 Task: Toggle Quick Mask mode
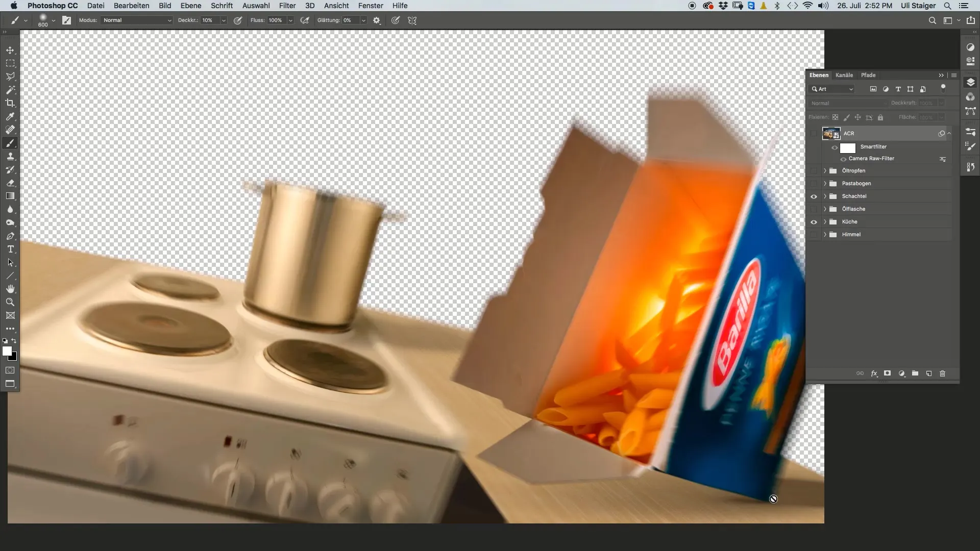[x=10, y=370]
